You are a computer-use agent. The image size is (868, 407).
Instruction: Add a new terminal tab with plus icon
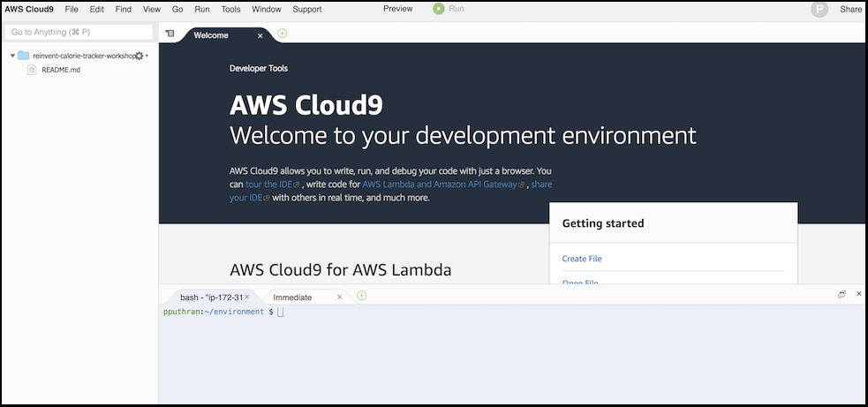point(361,296)
